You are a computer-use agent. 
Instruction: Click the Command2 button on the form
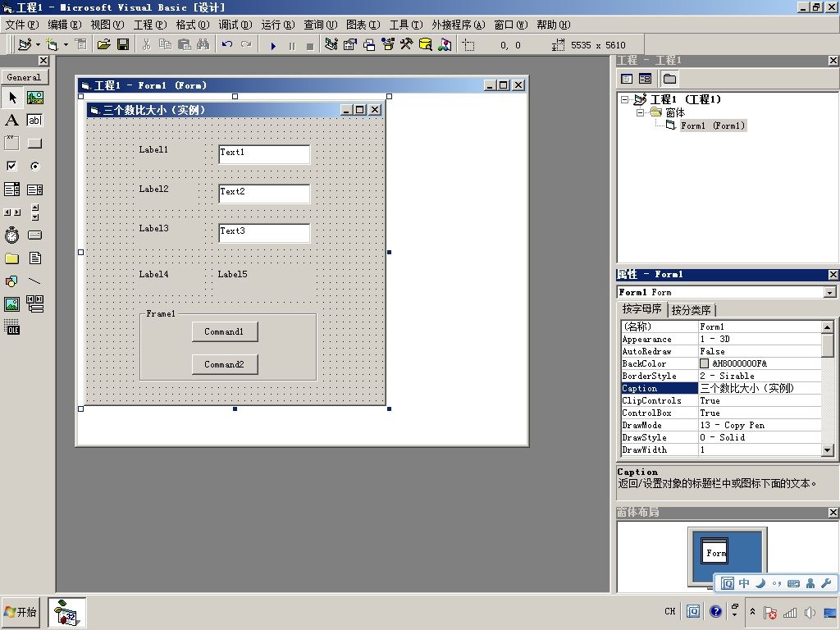[x=225, y=364]
